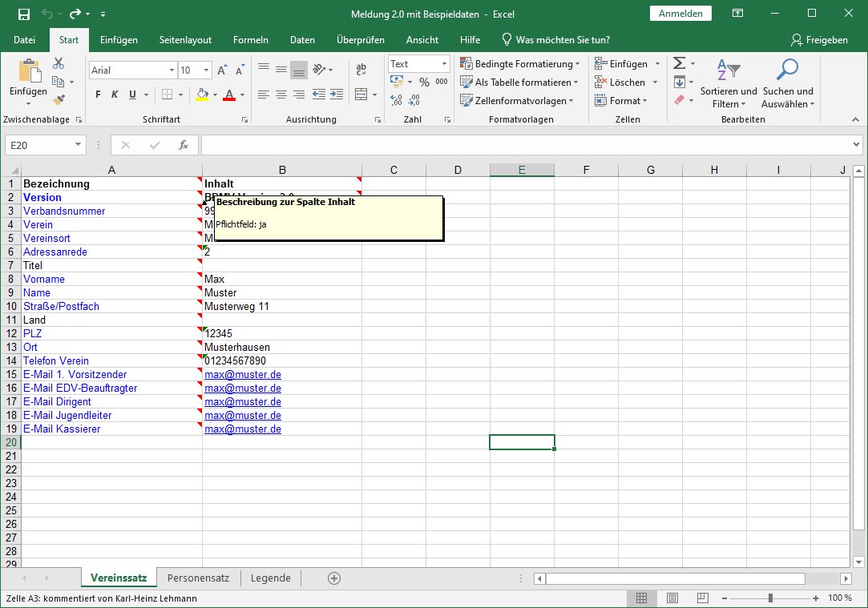Viewport: 868px width, 608px height.
Task: Open the ribbon display options icon
Action: (738, 14)
